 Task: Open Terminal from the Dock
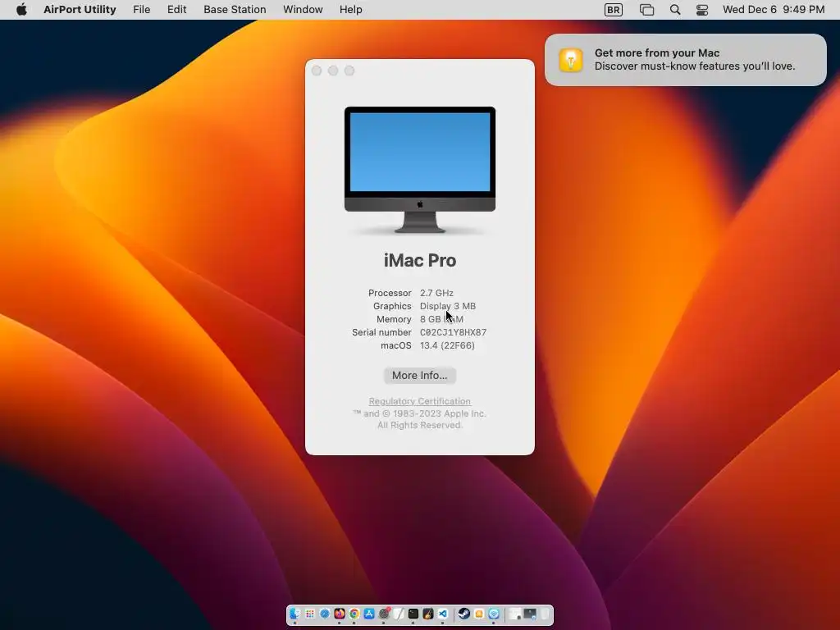413,614
